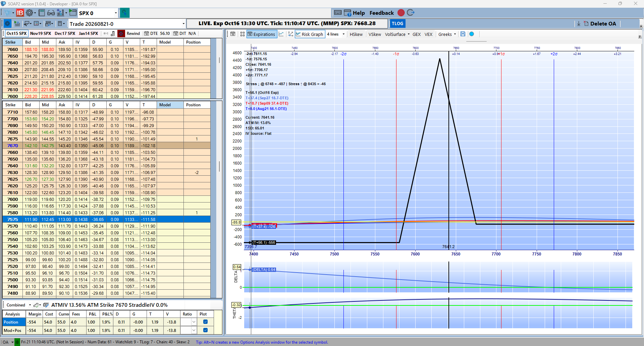
Task: Click the help window icon beside Help
Action: point(347,13)
